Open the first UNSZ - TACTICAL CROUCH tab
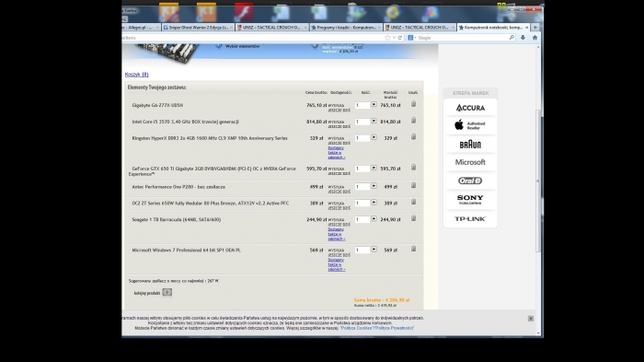The height and width of the screenshot is (362, 644). (271, 27)
